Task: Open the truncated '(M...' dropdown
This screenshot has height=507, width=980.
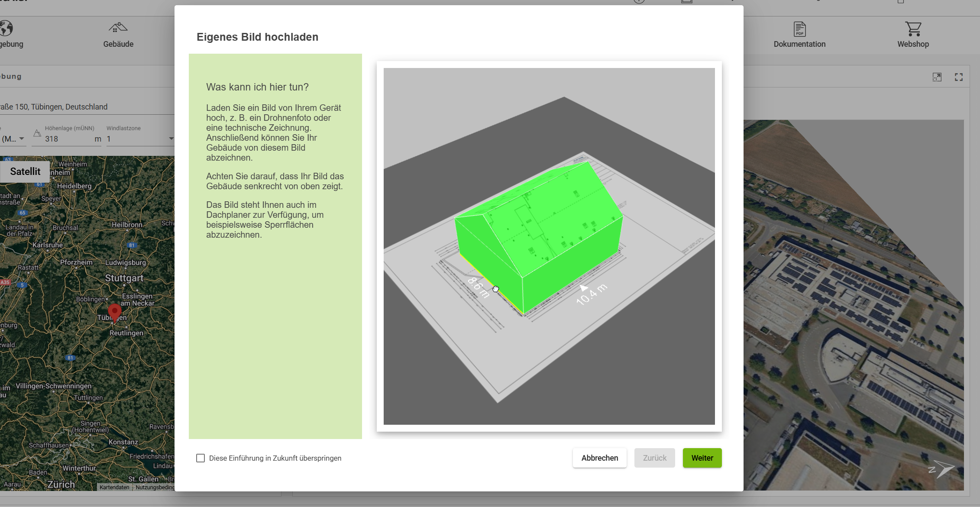Action: point(13,139)
